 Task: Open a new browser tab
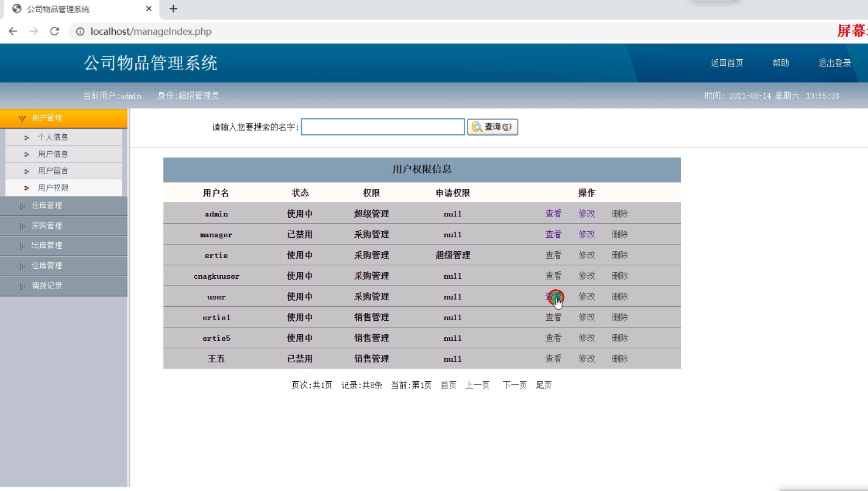(x=173, y=9)
